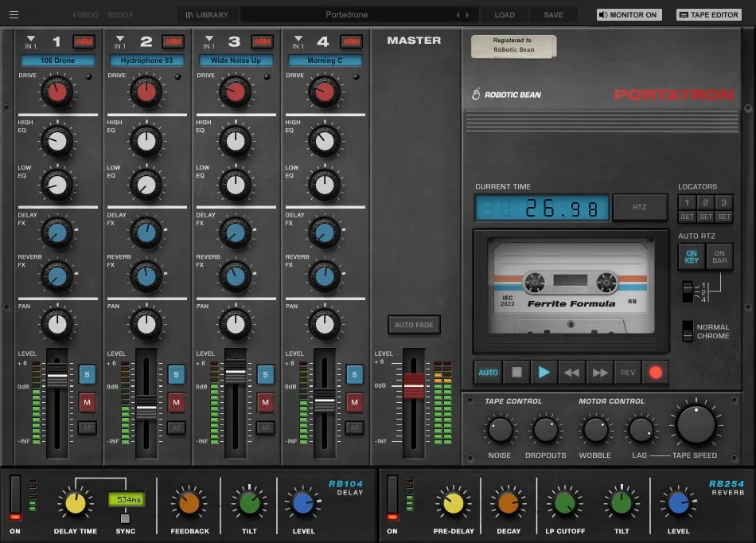Viewport: 756px width, 543px height.
Task: Mute track 4
Action: [354, 402]
